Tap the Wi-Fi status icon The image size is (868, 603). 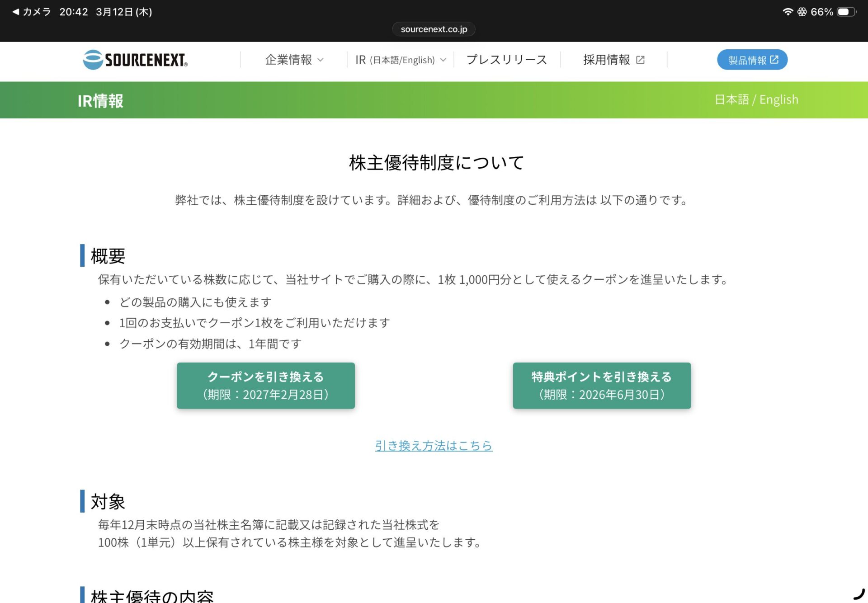click(788, 12)
